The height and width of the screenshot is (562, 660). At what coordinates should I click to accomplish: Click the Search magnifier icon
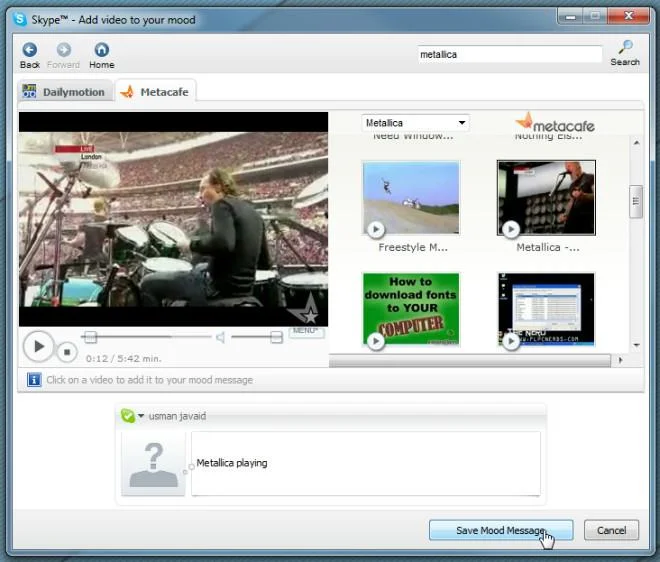click(x=625, y=46)
